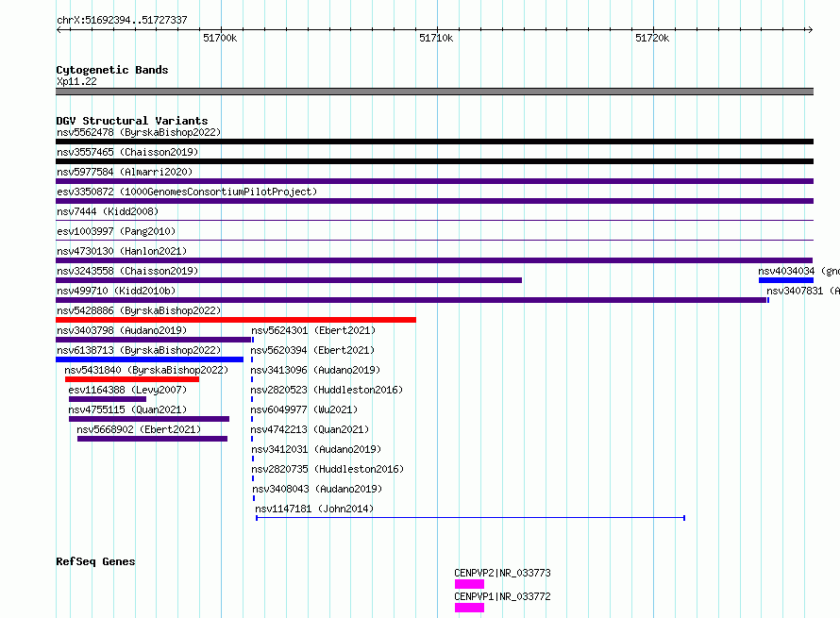840x618 pixels.
Task: Click the purple bar under nsv4730130
Action: (x=434, y=260)
